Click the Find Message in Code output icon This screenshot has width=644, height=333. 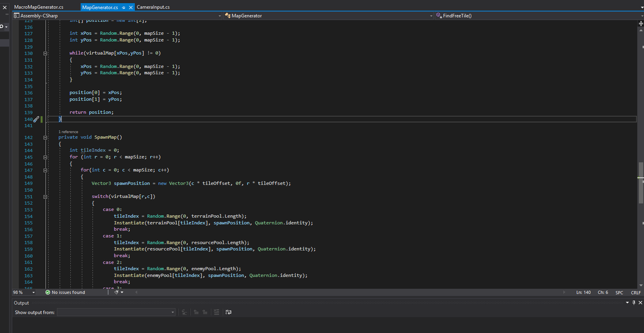[x=185, y=312]
